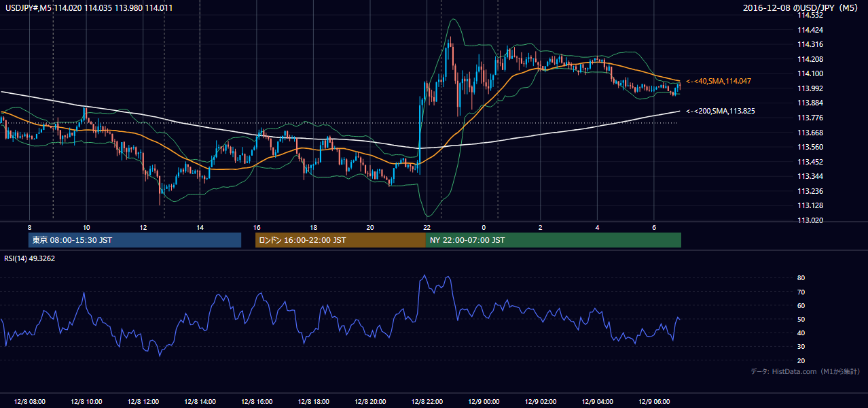Screen dimensions: 868x408
Task: Select the Tokyo 08:00-15:30 JST session bar
Action: coord(134,240)
